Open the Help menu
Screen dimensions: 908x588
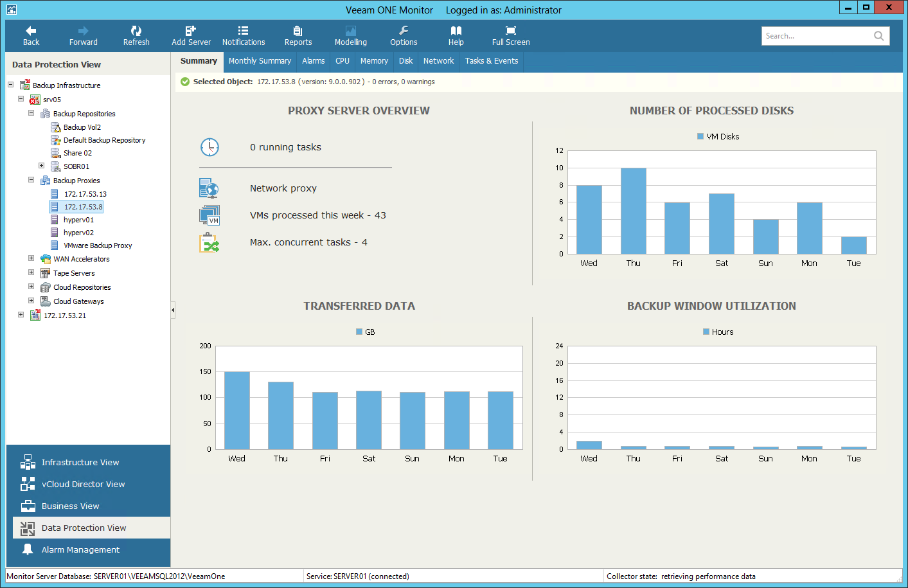[x=456, y=36]
